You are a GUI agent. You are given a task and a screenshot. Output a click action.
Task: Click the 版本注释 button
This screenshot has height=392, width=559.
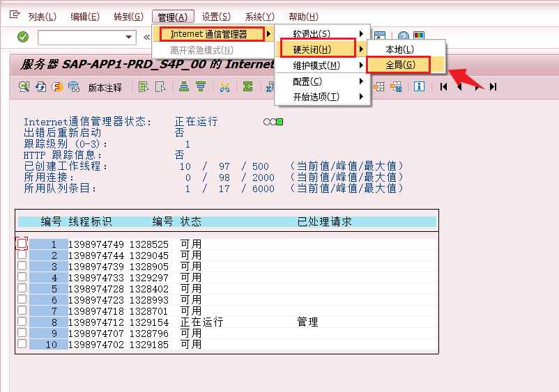105,87
